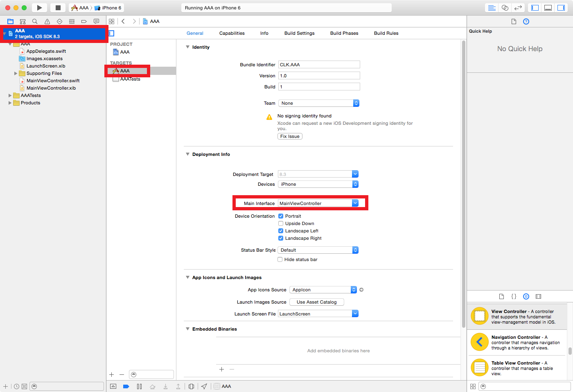
Task: Toggle Landscape Left orientation
Action: (281, 231)
